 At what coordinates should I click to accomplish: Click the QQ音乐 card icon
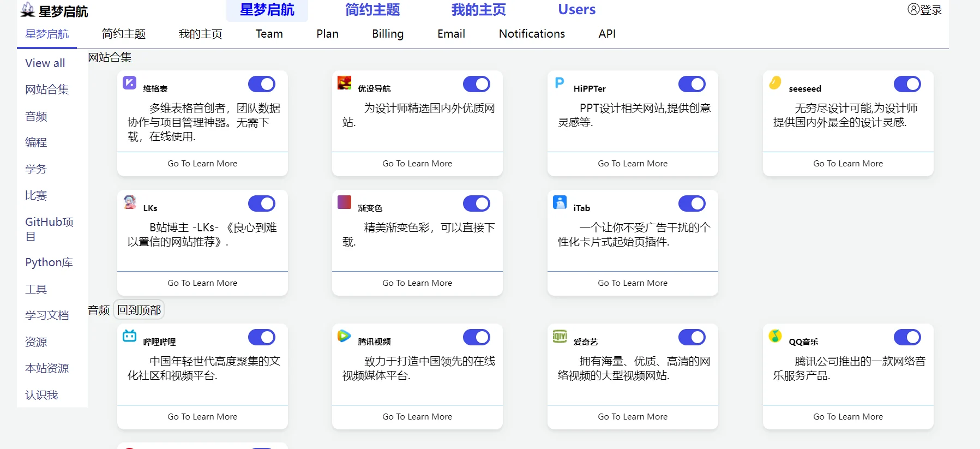coord(775,336)
